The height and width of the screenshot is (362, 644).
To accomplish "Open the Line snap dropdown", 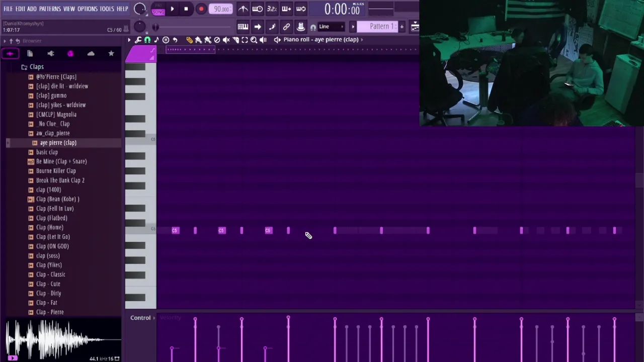I will [x=331, y=27].
